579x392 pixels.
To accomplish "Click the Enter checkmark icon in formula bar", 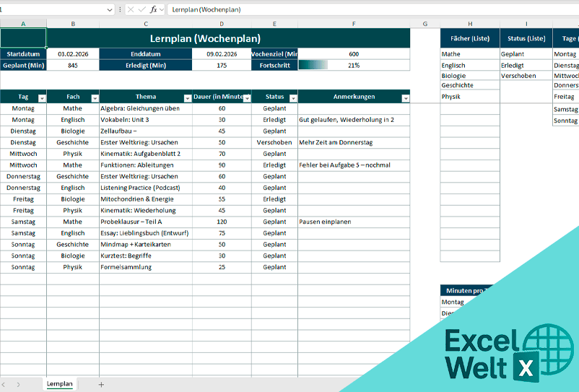I will click(x=142, y=9).
